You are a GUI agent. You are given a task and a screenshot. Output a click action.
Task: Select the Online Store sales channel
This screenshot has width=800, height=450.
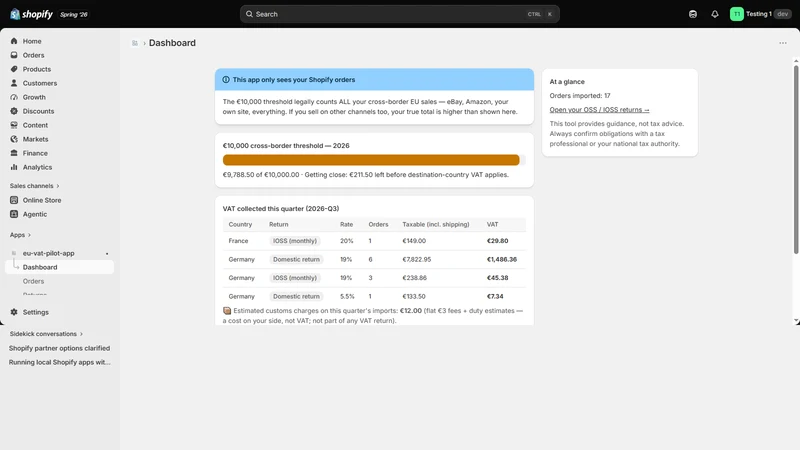[42, 200]
